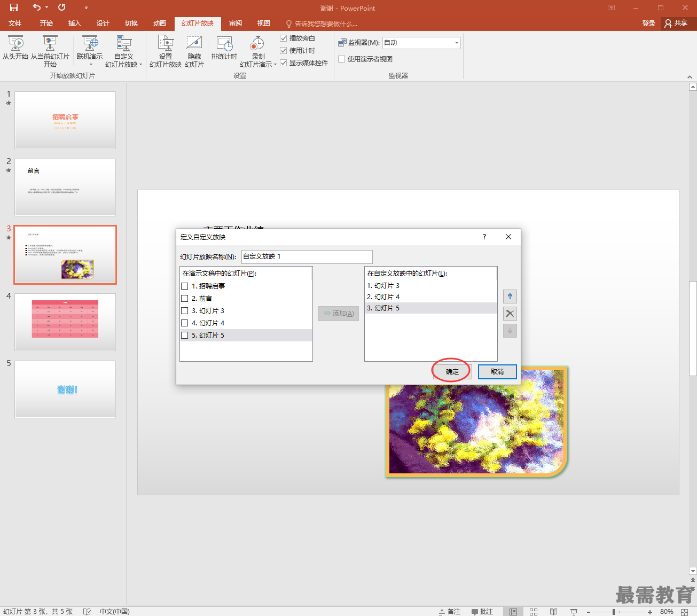Start the slide show from the status bar icon

coord(574,612)
